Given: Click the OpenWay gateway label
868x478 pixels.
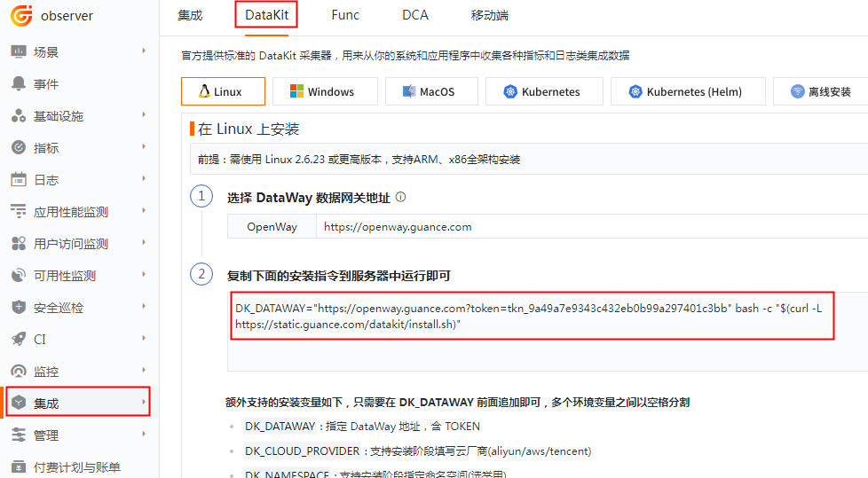Looking at the screenshot, I should pyautogui.click(x=272, y=227).
